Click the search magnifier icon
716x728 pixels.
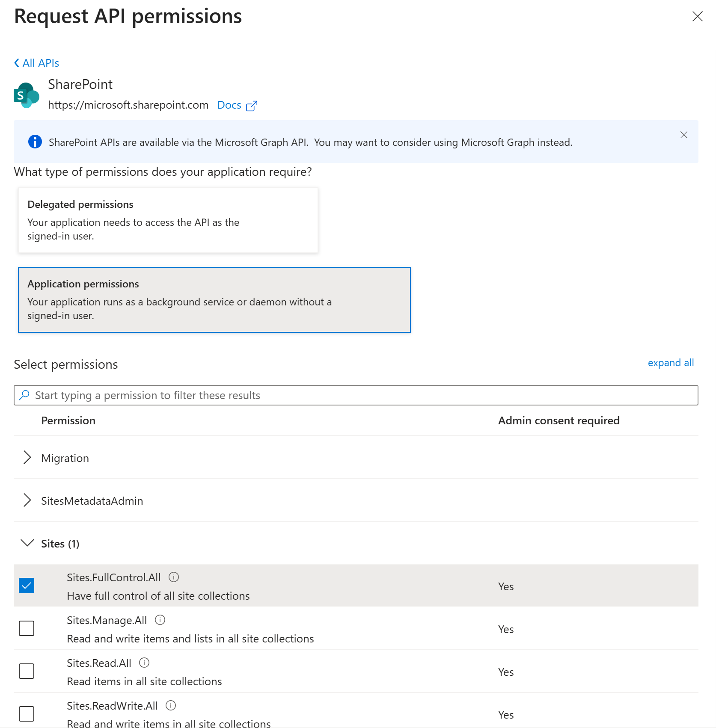pos(24,395)
